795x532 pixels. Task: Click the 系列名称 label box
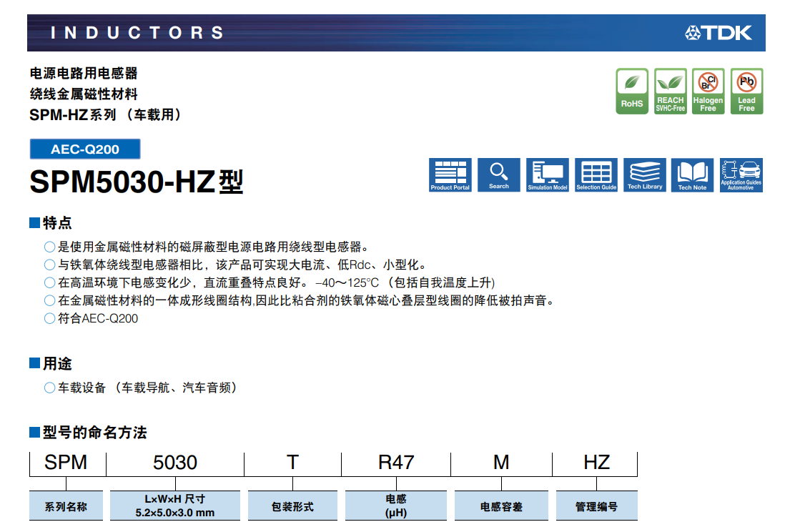[x=66, y=506]
